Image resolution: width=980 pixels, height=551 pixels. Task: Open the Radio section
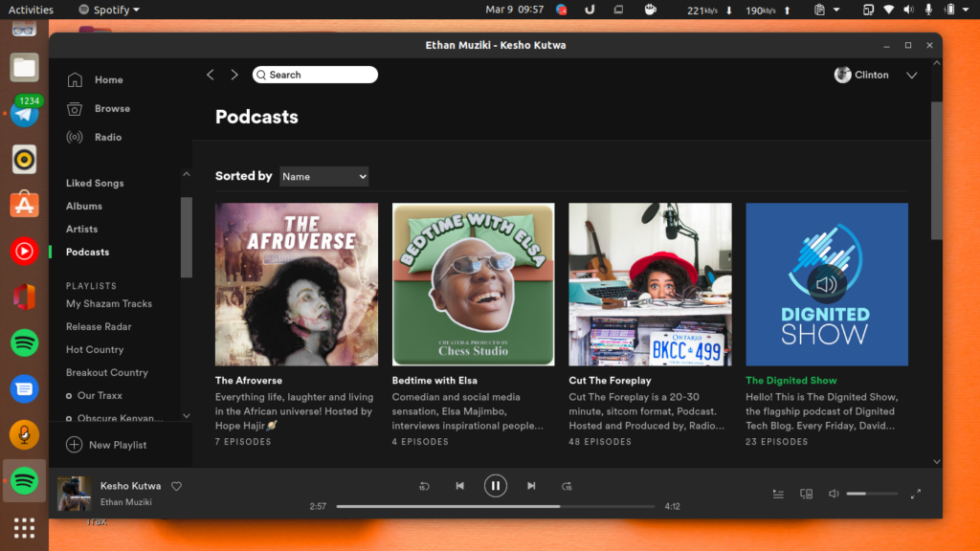(108, 138)
